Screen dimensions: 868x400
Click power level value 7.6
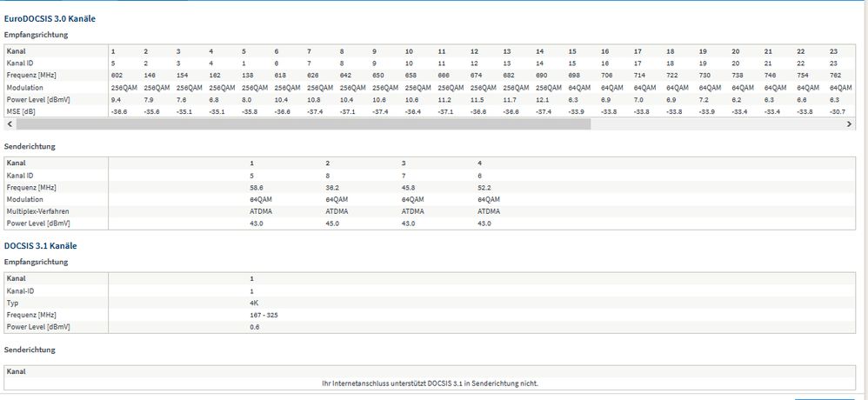click(x=181, y=100)
